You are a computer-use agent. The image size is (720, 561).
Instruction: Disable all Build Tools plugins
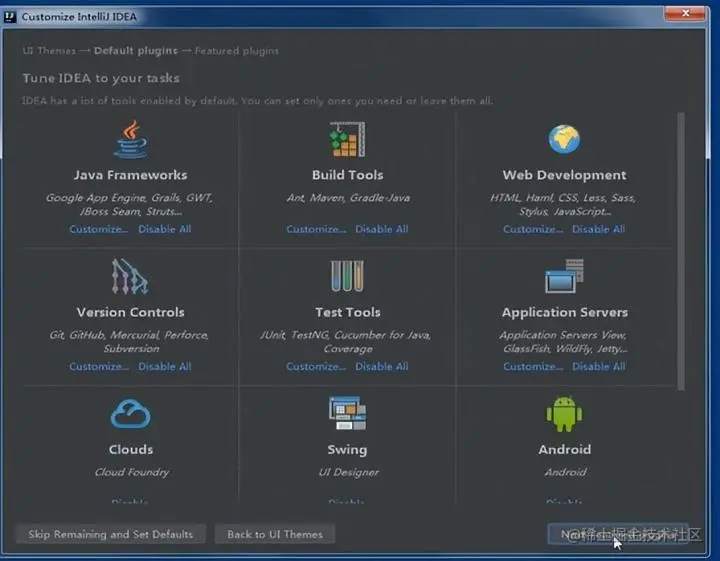[382, 229]
